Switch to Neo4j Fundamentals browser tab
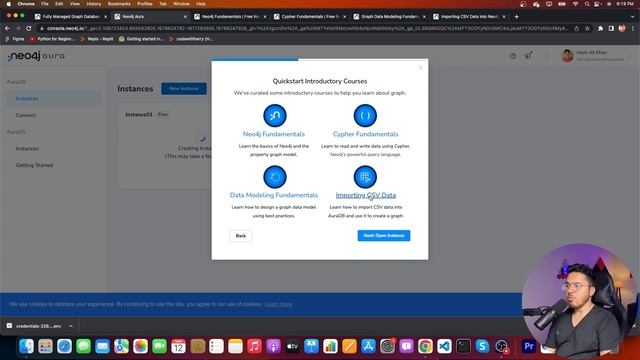 tap(230, 17)
